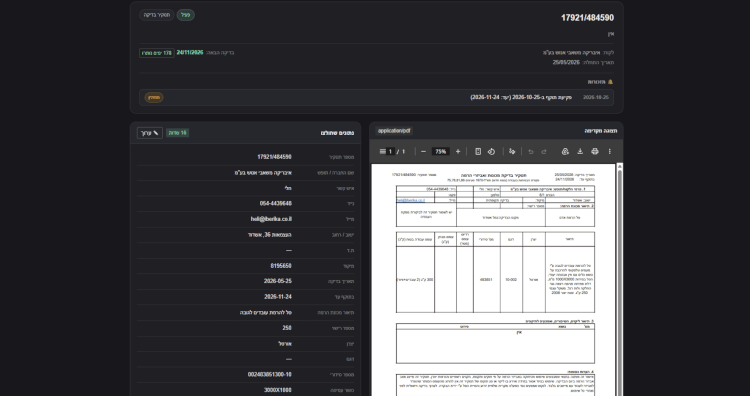Click the inspection report type badge
This screenshot has height=396, width=750.
(x=157, y=15)
